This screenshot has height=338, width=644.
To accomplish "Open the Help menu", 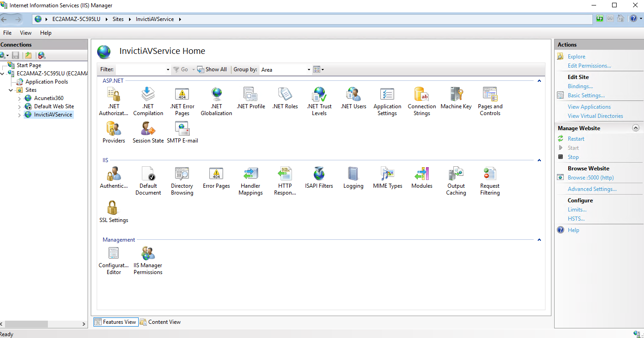I will [x=46, y=33].
